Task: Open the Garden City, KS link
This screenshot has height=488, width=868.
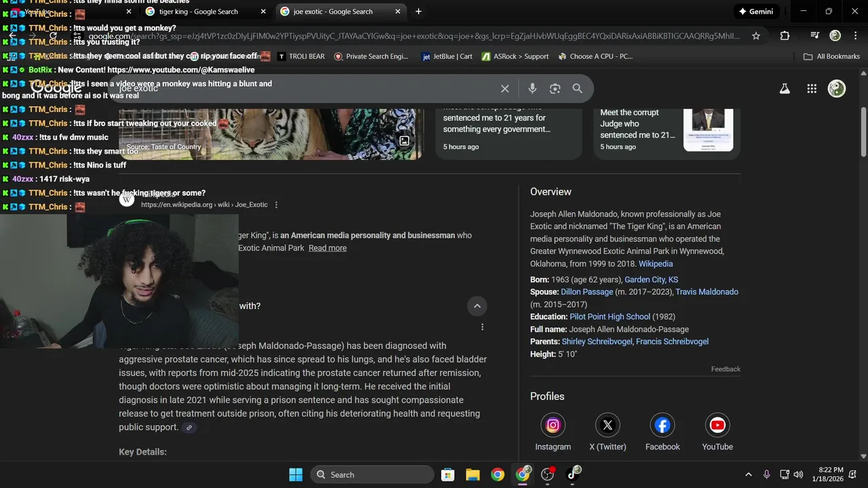Action: click(651, 280)
